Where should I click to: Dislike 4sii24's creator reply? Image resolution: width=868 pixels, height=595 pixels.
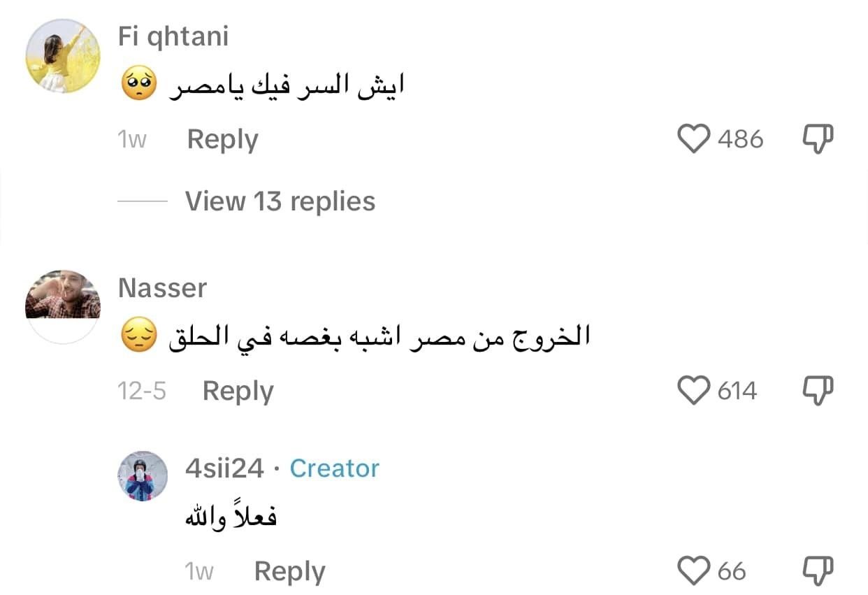pos(816,571)
